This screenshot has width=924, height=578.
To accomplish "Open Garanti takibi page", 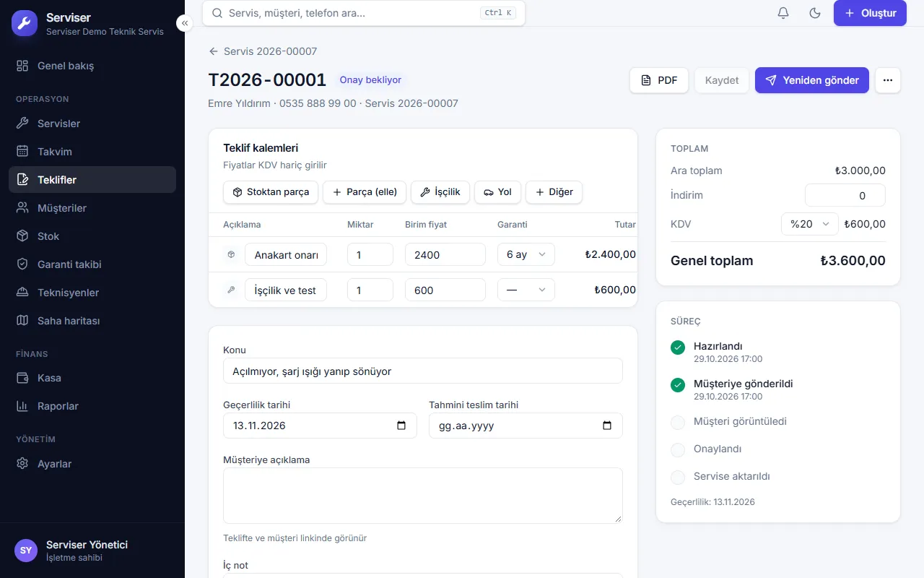I will pyautogui.click(x=92, y=264).
